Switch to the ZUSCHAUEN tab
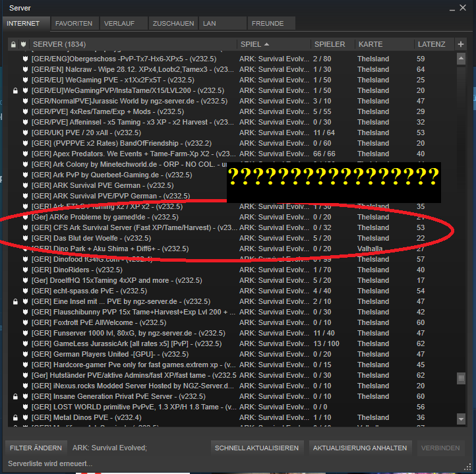The height and width of the screenshot is (474, 476). [x=173, y=23]
